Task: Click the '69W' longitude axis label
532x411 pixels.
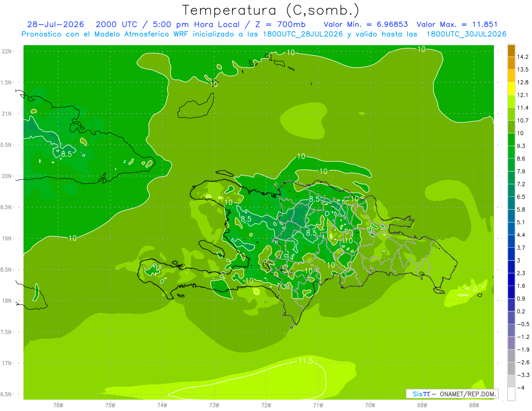Action: [422, 405]
